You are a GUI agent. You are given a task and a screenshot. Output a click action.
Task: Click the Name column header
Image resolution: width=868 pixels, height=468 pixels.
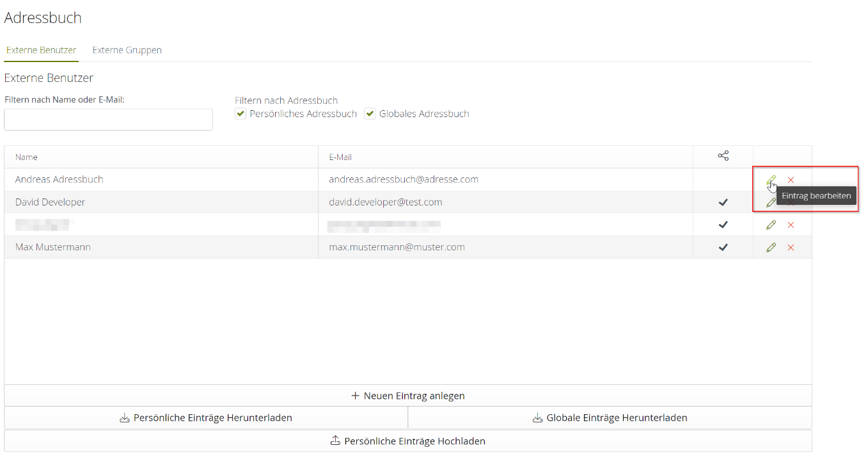point(26,156)
